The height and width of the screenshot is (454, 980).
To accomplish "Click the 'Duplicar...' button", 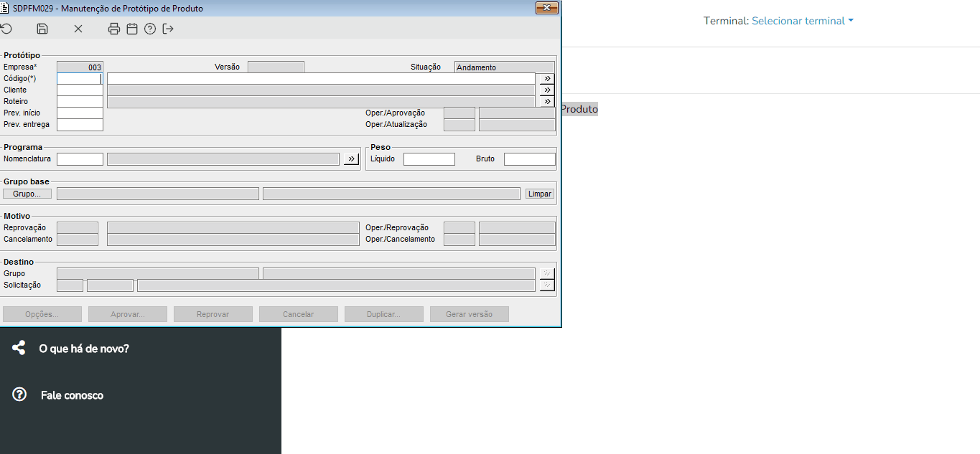I will point(384,314).
